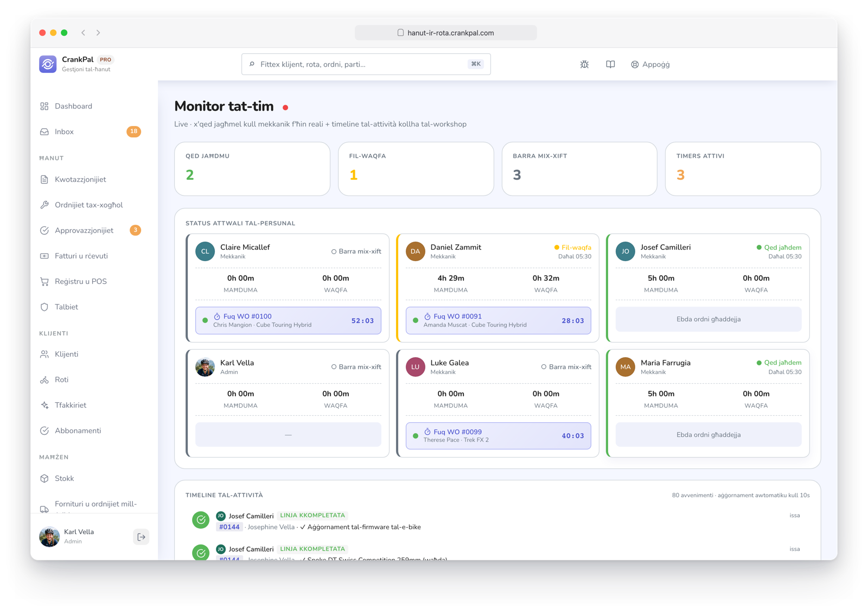Click the Roti bicycle icon
Viewport: 868px width, 614px height.
[44, 379]
